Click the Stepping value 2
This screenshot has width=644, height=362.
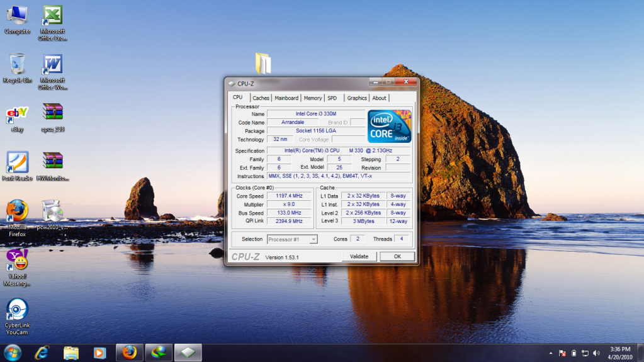coord(398,159)
